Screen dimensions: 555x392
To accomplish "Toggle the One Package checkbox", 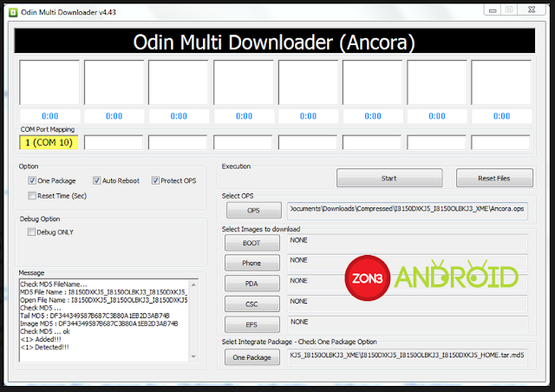I will coord(32,180).
